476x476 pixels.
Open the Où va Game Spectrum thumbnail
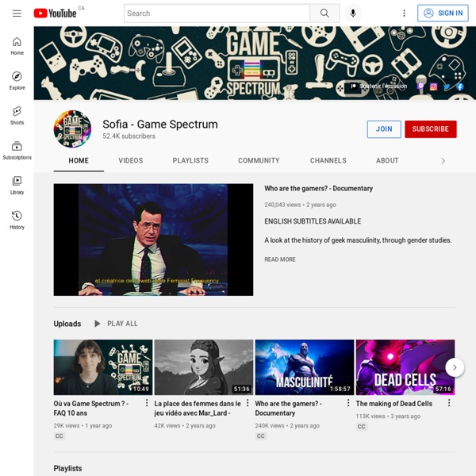pos(103,367)
